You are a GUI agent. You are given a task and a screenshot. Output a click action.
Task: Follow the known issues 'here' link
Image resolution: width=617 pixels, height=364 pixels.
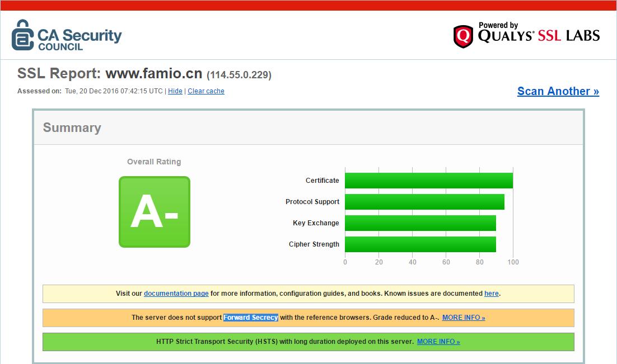tap(492, 294)
